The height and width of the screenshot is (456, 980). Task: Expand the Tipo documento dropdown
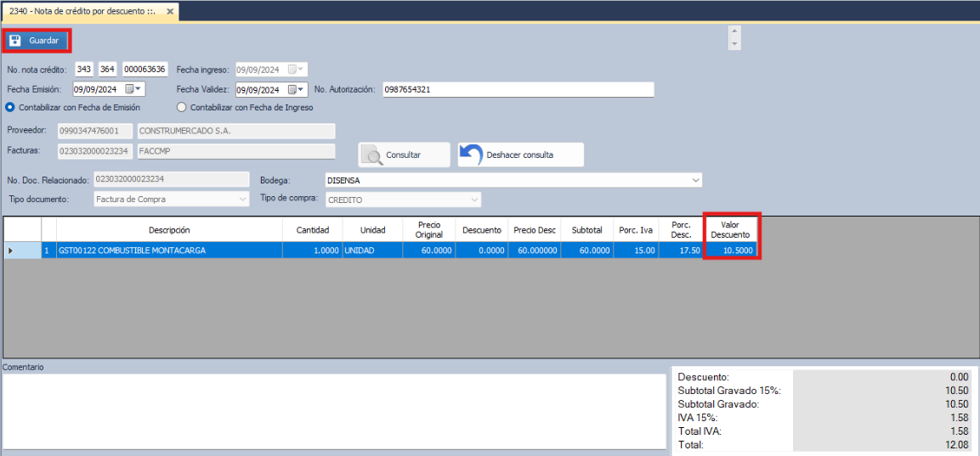(242, 200)
